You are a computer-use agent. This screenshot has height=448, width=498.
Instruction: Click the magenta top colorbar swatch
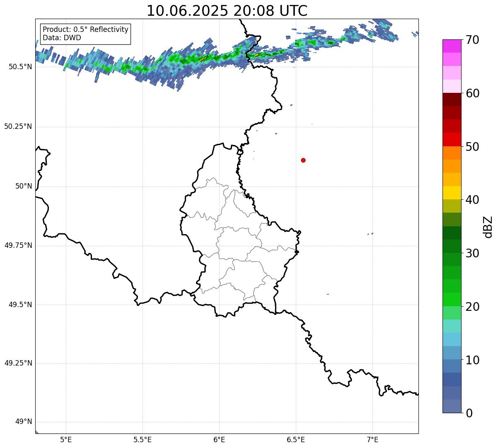pos(452,46)
